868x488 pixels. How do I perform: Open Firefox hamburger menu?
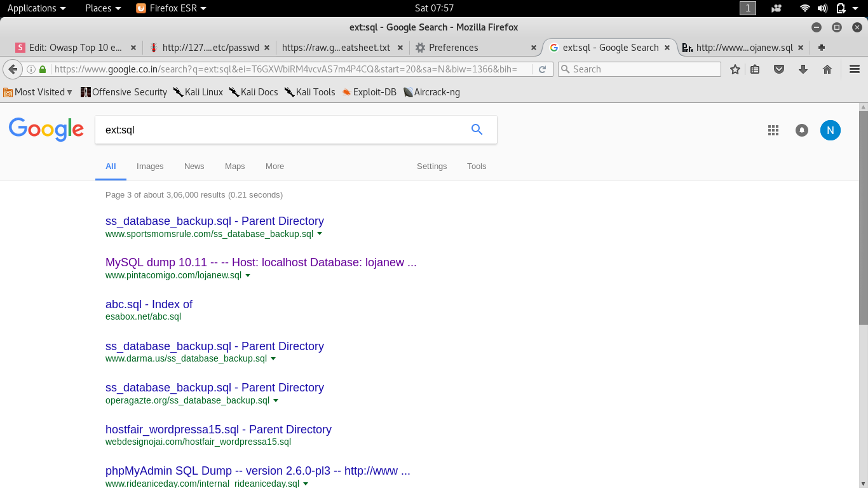pos(855,69)
